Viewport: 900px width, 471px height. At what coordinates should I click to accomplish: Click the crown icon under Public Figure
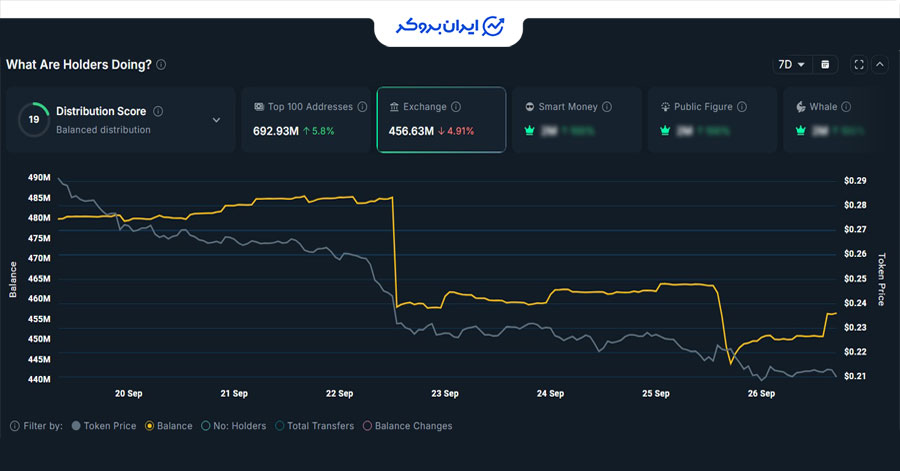pyautogui.click(x=666, y=131)
